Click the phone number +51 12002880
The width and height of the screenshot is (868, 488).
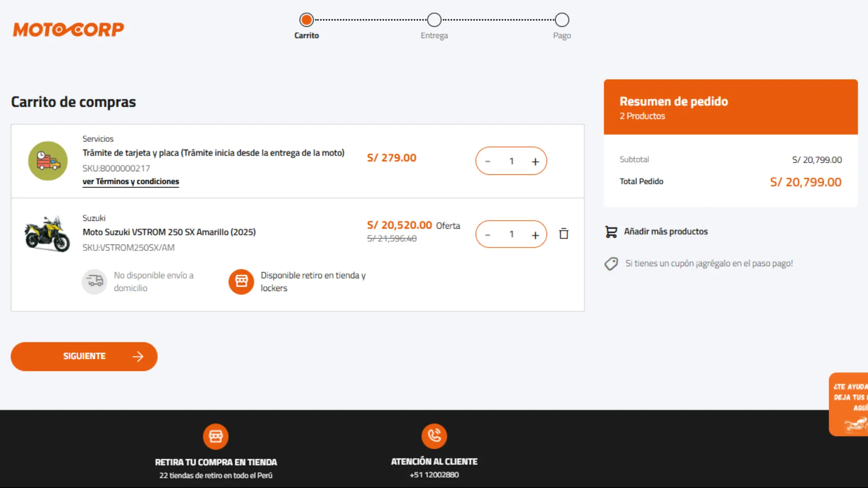tap(434, 475)
